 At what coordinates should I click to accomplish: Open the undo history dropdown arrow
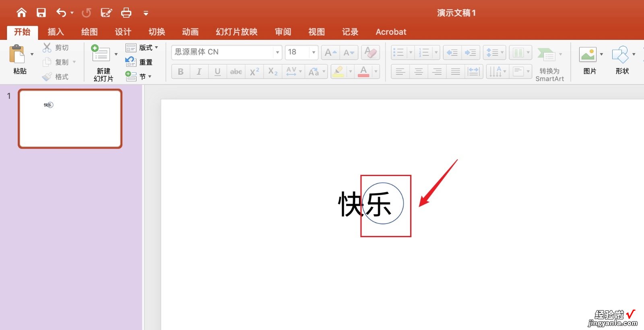click(72, 13)
